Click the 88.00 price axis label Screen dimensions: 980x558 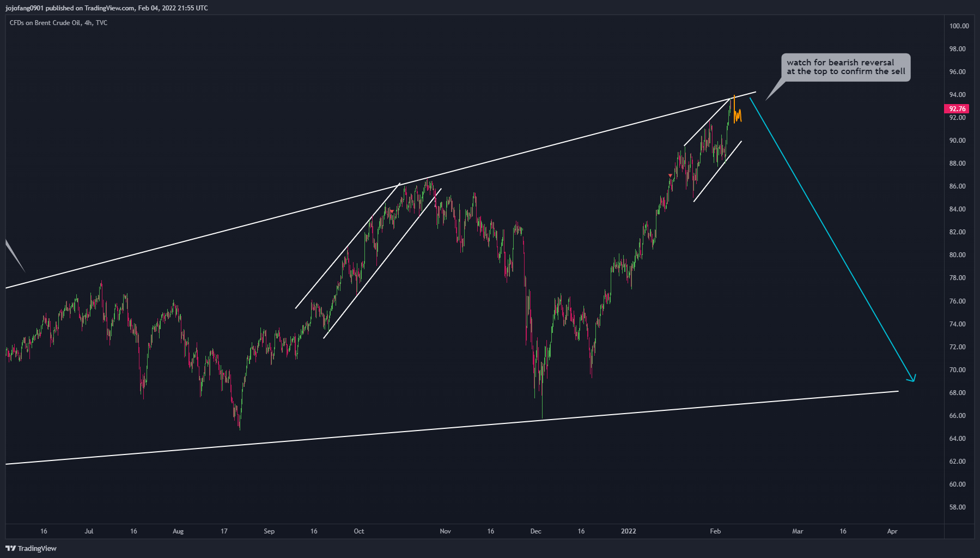pyautogui.click(x=957, y=163)
